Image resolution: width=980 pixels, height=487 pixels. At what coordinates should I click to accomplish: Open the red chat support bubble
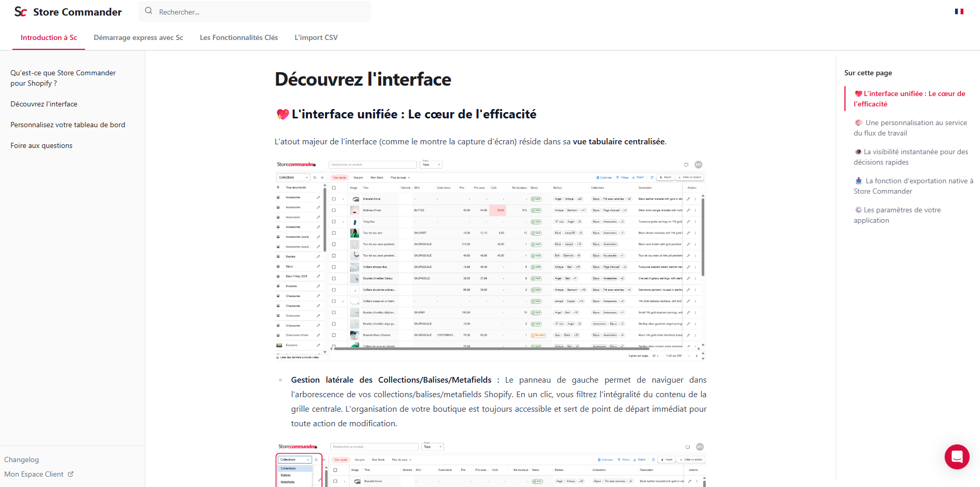pyautogui.click(x=957, y=457)
